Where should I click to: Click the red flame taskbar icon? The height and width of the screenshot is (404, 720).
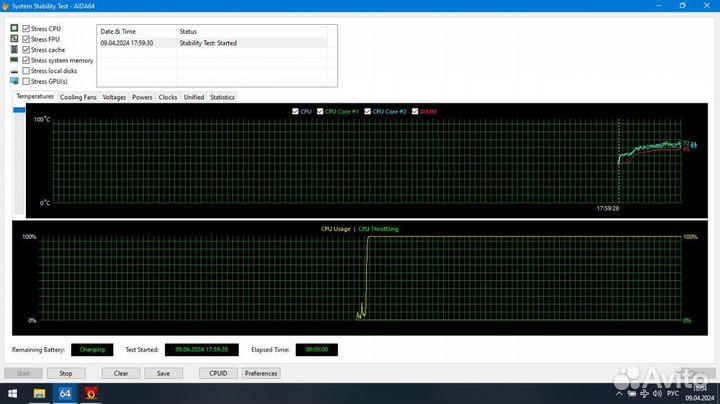coord(91,393)
